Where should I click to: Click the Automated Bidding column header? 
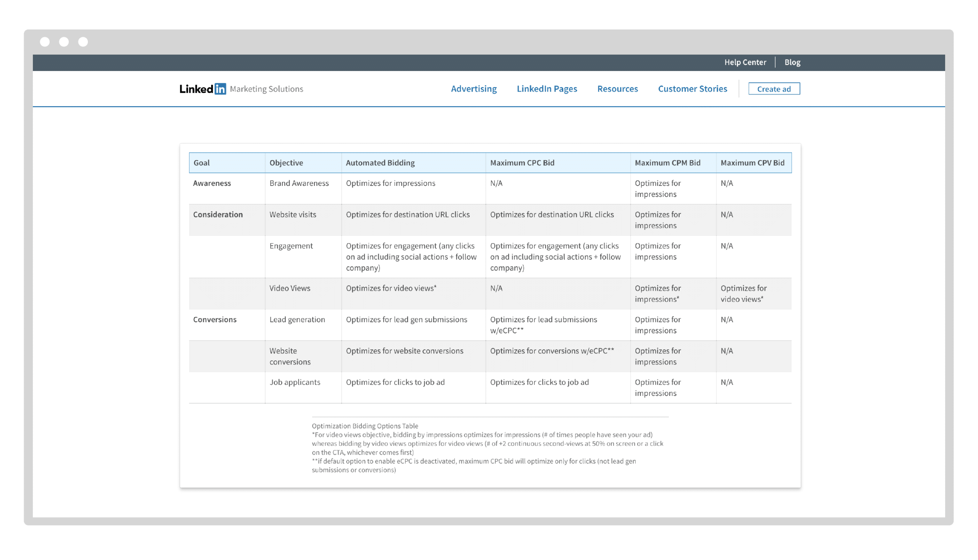click(380, 163)
